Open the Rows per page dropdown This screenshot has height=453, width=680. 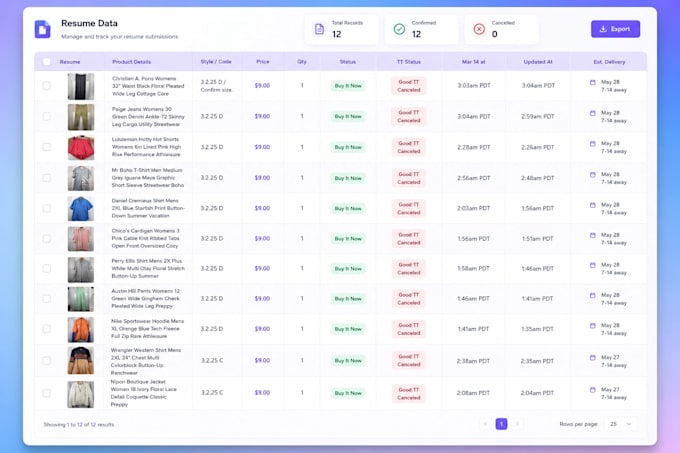tap(620, 424)
